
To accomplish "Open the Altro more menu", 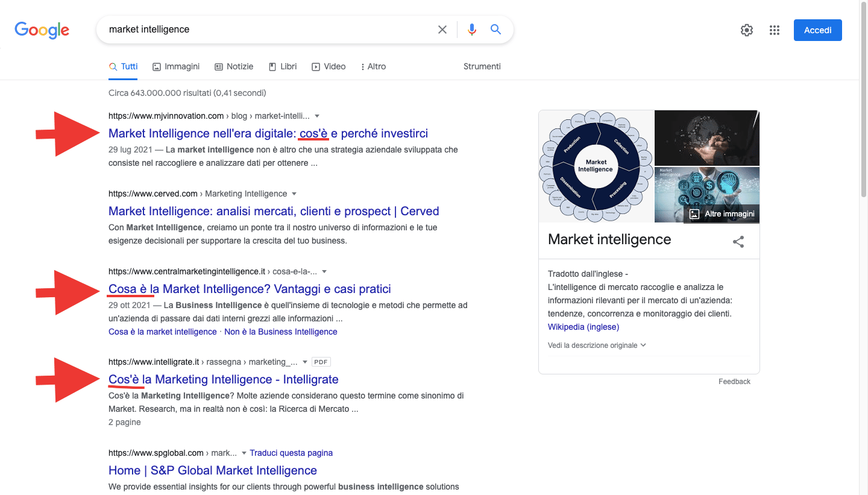I will tap(373, 66).
